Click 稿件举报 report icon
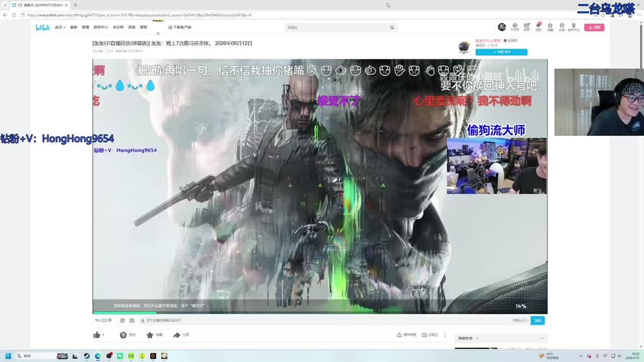This screenshot has height=362, width=644. 407,335
